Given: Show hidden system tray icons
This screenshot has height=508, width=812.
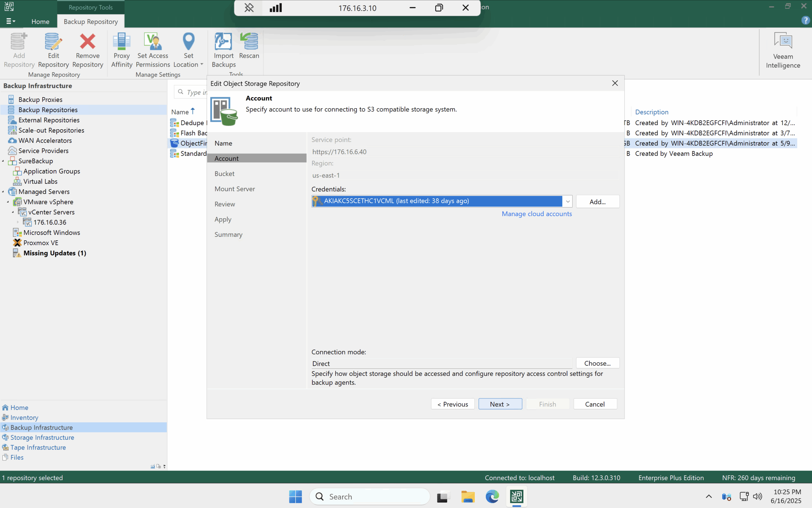Looking at the screenshot, I should click(x=709, y=497).
